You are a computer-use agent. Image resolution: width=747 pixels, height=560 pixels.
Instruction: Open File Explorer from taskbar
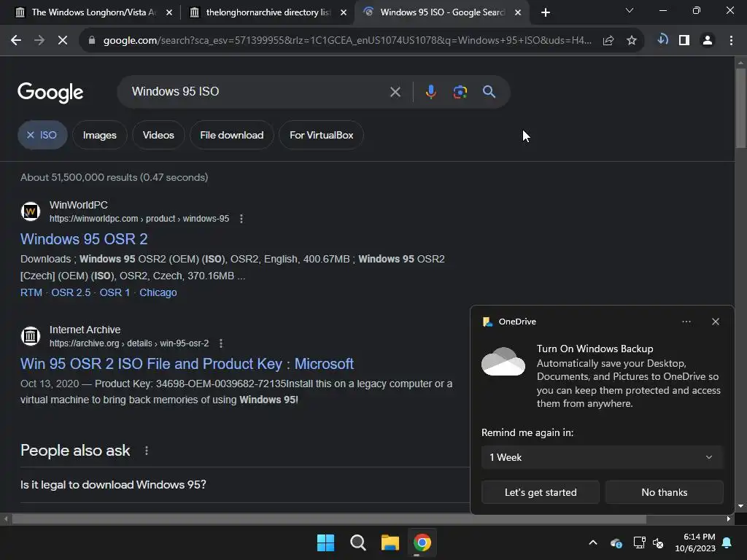point(390,542)
